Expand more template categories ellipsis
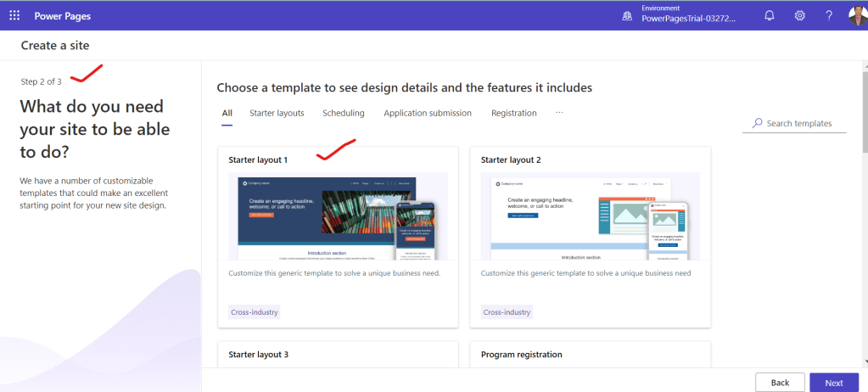The height and width of the screenshot is (392, 868). click(559, 113)
